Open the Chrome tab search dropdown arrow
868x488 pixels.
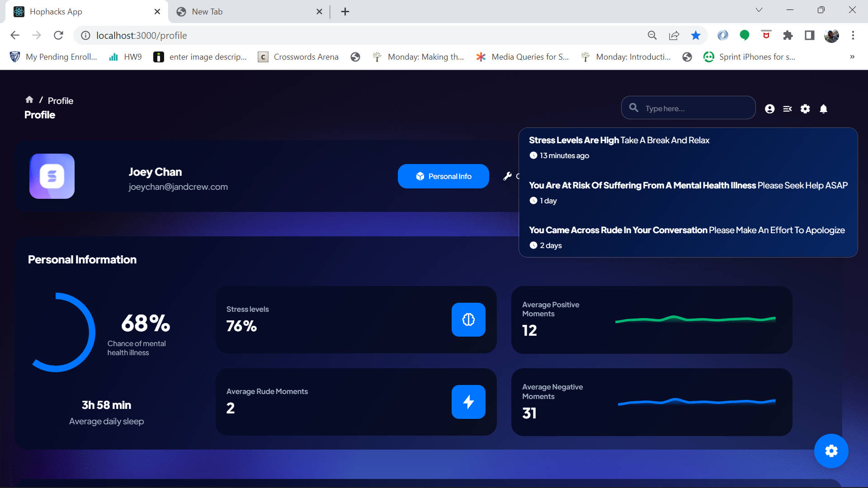[x=759, y=10]
